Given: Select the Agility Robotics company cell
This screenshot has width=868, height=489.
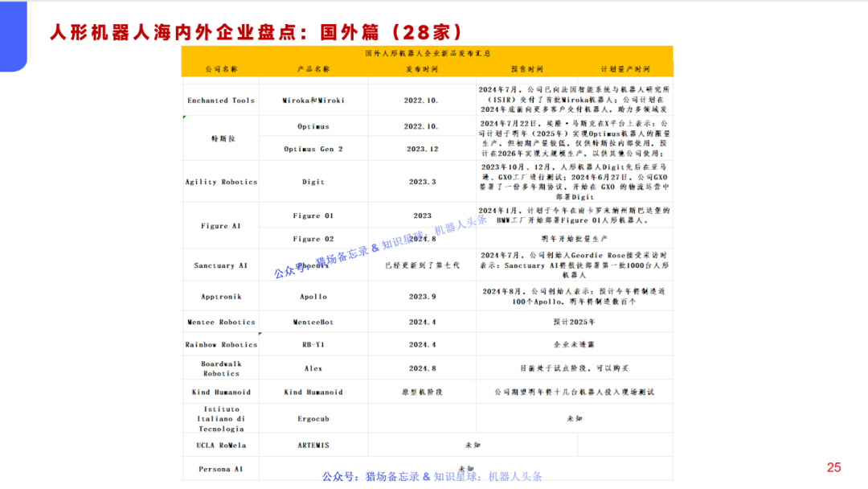Looking at the screenshot, I should coord(221,182).
